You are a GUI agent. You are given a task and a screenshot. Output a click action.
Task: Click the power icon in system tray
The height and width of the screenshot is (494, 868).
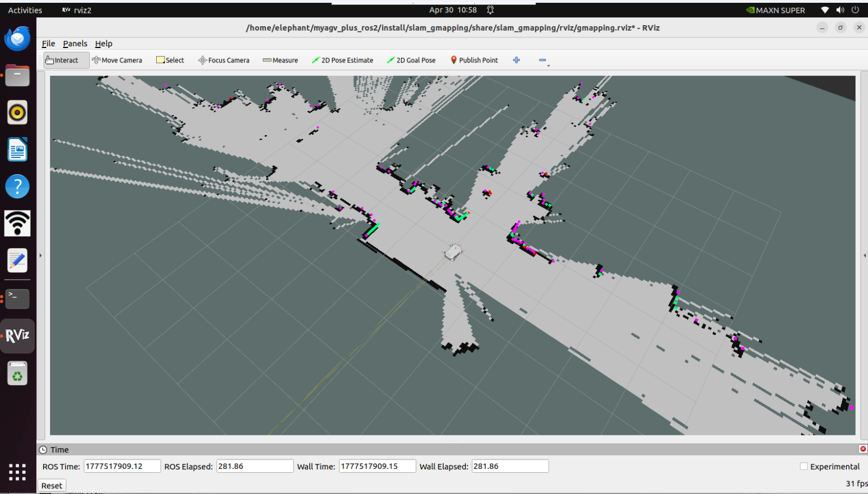tap(855, 10)
